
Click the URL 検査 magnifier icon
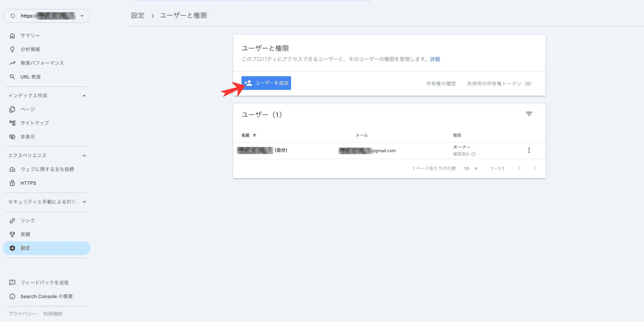click(12, 77)
